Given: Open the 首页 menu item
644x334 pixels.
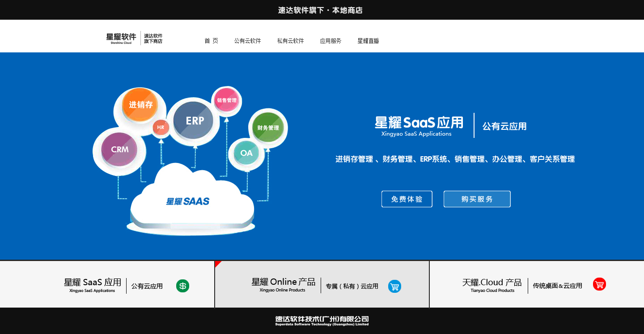Looking at the screenshot, I should coord(211,41).
